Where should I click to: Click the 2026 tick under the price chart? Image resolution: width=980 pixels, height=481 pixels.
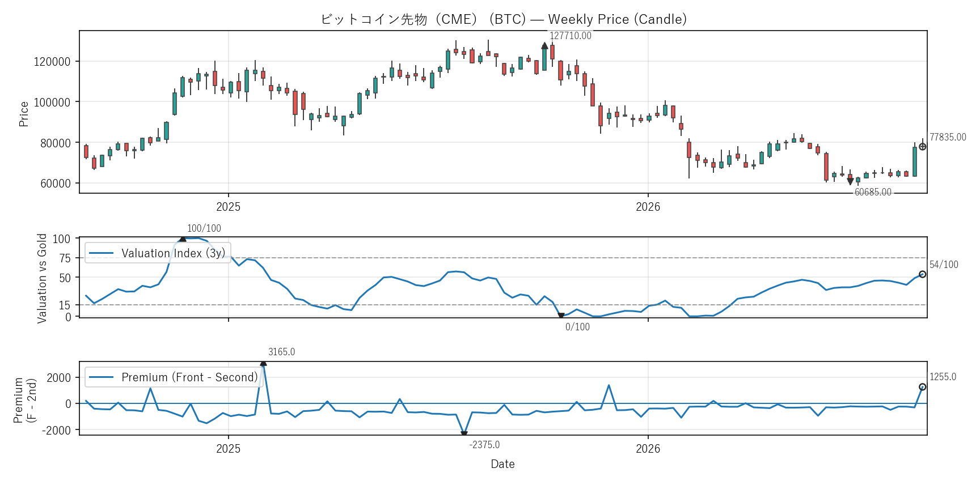pos(648,207)
